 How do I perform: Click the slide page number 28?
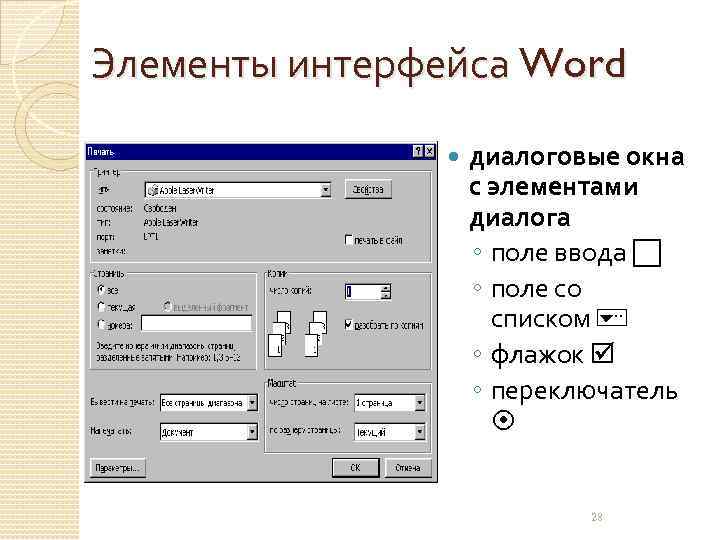596,517
